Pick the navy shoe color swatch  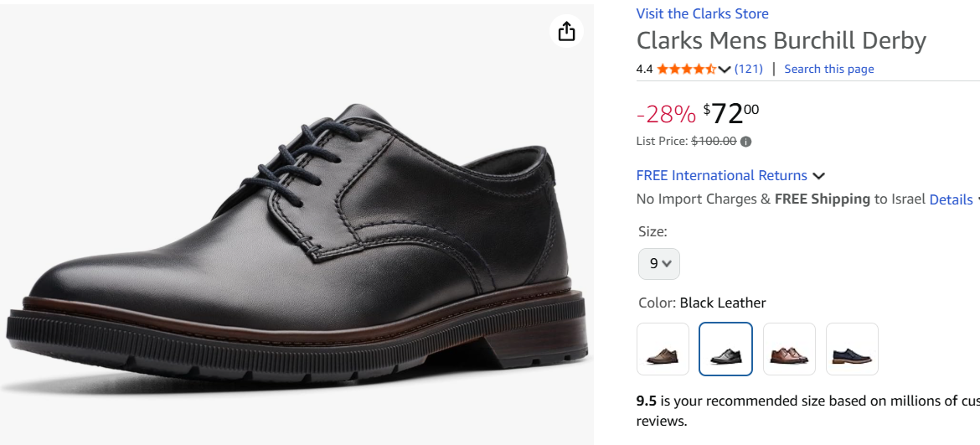(852, 349)
